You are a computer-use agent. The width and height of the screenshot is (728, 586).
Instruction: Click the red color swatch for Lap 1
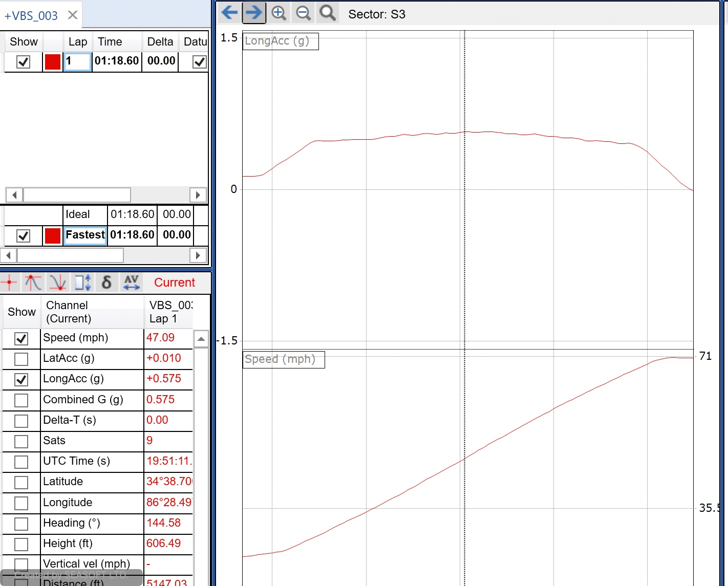click(52, 62)
